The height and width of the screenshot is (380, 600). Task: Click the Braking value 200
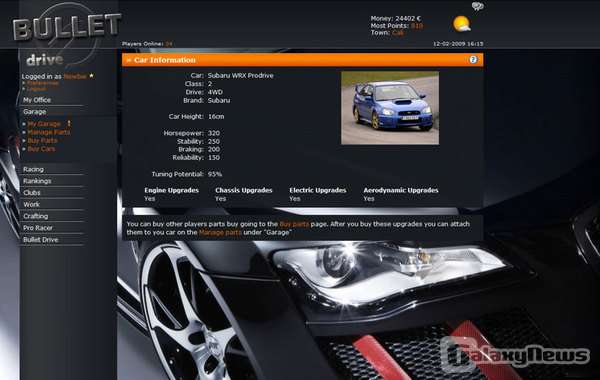[214, 150]
